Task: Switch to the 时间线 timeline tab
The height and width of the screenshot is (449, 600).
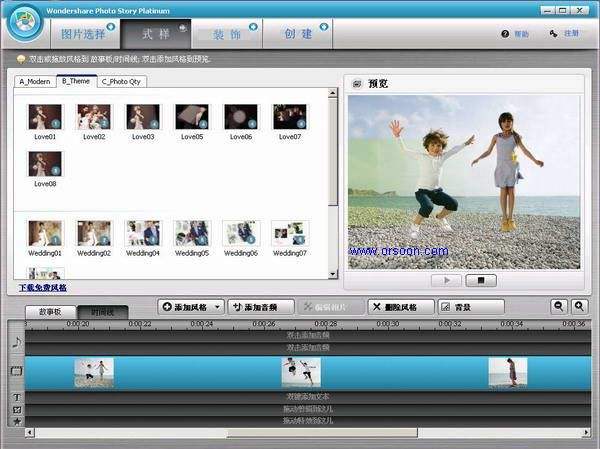Action: (x=103, y=312)
